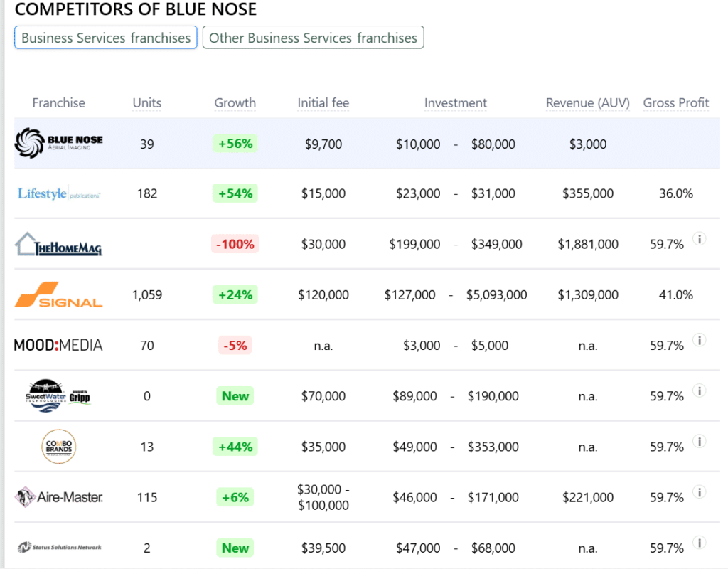Click the +24% growth badge
This screenshot has height=569, width=728.
[235, 294]
